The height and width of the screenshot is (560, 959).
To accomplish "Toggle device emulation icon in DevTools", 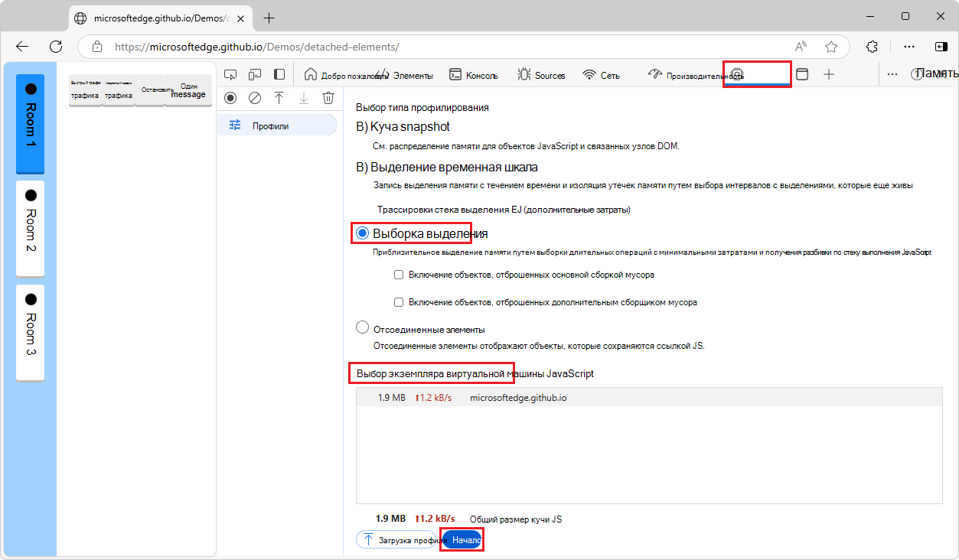I will coord(256,74).
